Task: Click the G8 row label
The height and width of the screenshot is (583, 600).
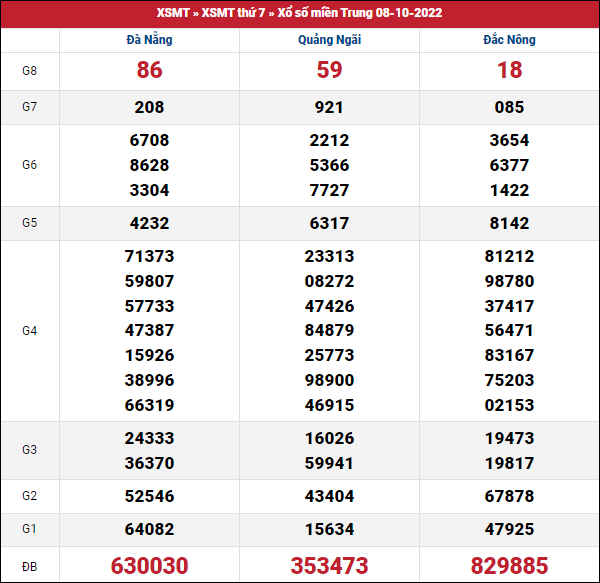Action: 29,71
